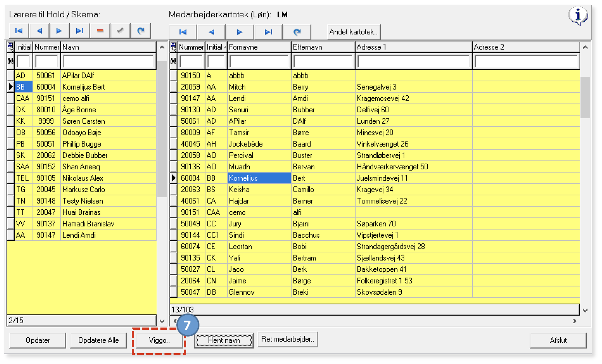The image size is (602, 364).
Task: Go to first record in Lærere til Hold navigator
Action: pyautogui.click(x=19, y=31)
